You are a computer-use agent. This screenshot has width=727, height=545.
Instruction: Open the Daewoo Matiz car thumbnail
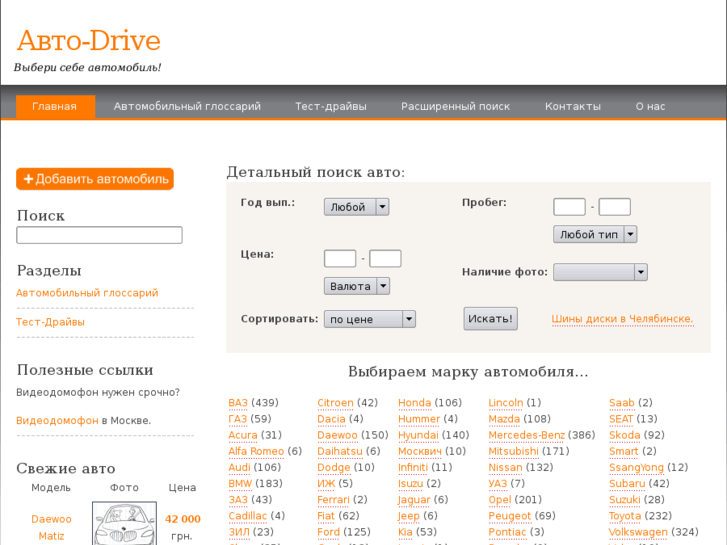[124, 523]
